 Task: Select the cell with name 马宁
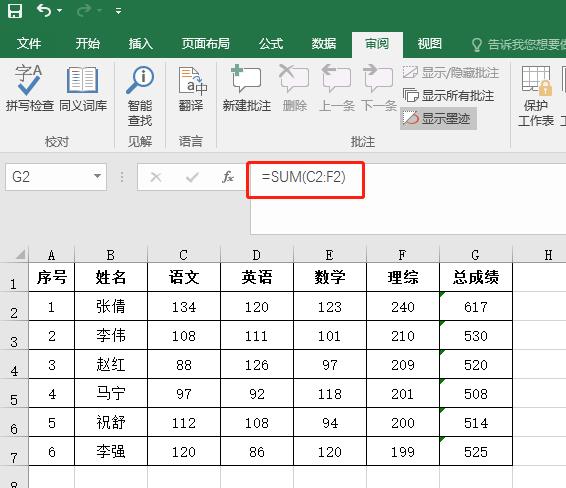pos(111,393)
